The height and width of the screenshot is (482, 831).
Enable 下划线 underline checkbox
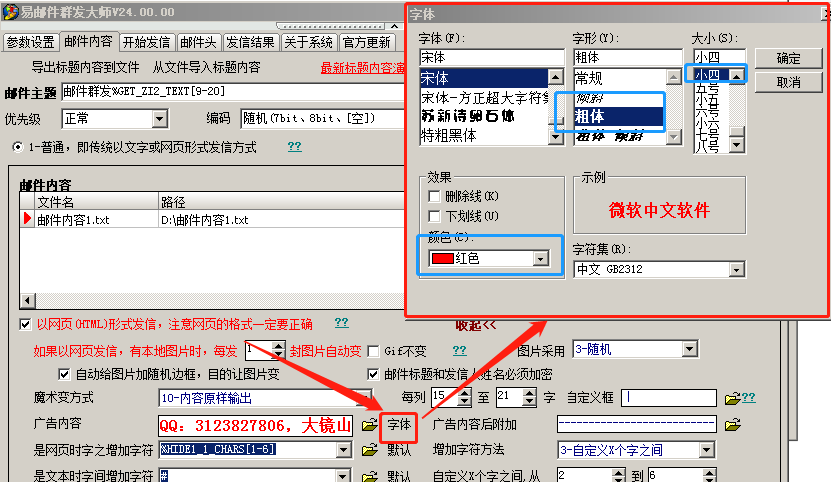tap(434, 216)
